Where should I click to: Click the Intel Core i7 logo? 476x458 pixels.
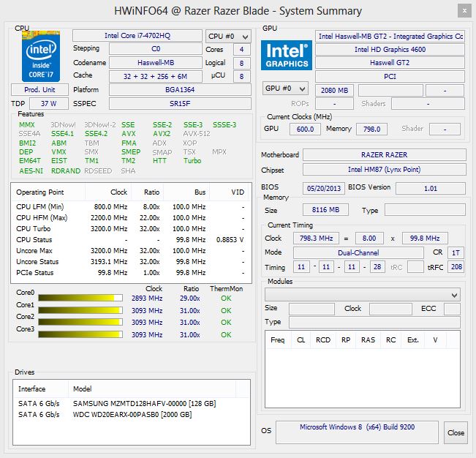coord(41,56)
